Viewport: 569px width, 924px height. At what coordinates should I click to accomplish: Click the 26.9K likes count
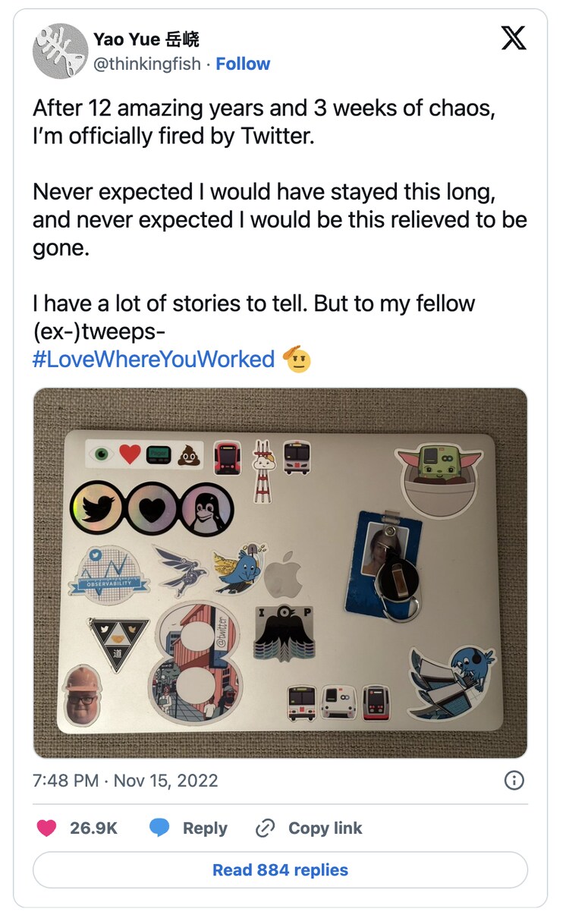point(93,828)
